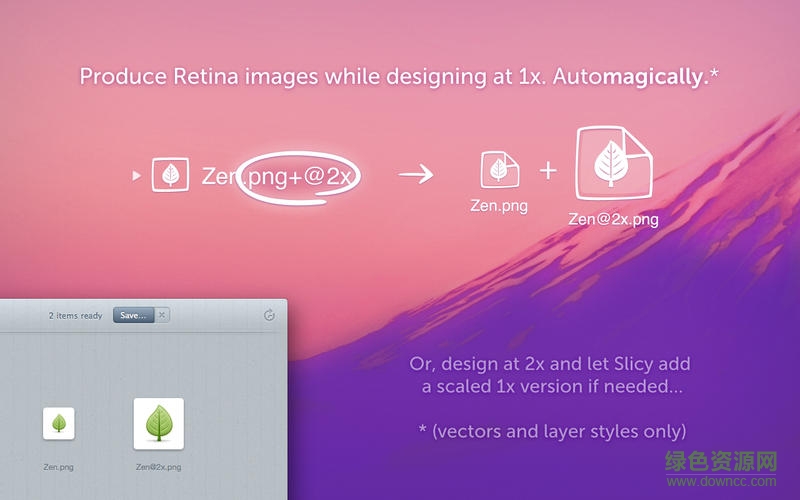Click the 'Zen.png+@2x' layer name text

click(x=277, y=177)
